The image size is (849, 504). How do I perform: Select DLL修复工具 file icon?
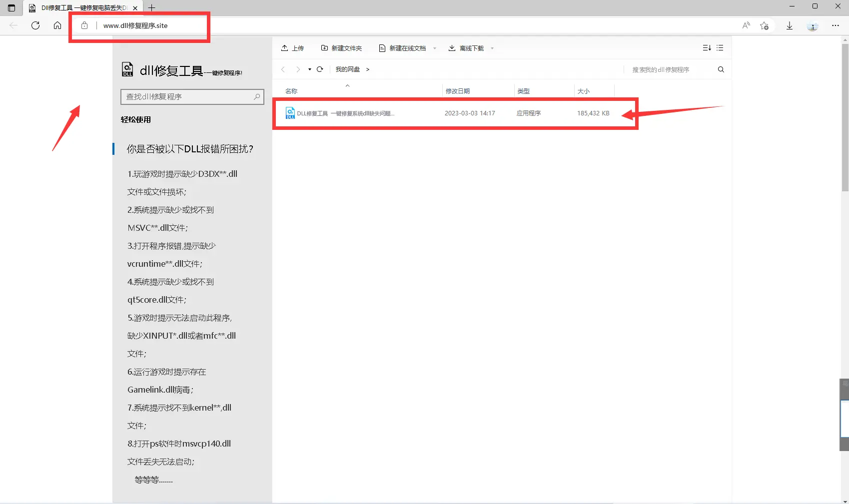[290, 113]
